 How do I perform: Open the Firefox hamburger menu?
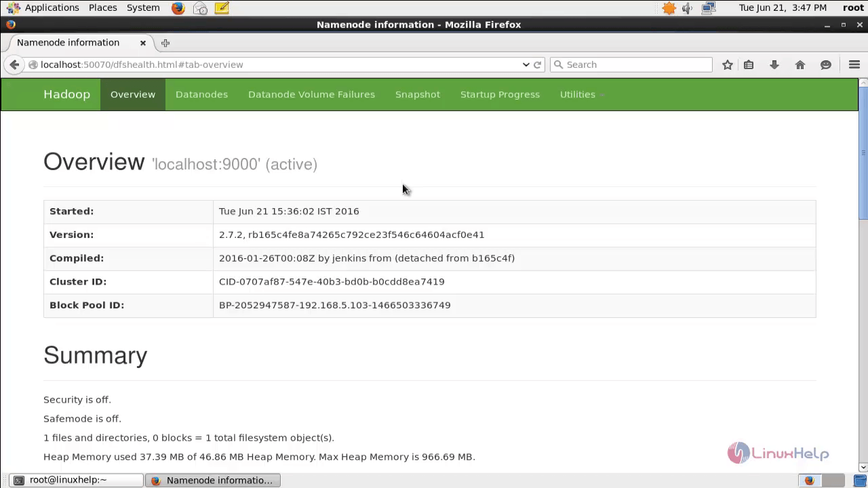point(854,64)
